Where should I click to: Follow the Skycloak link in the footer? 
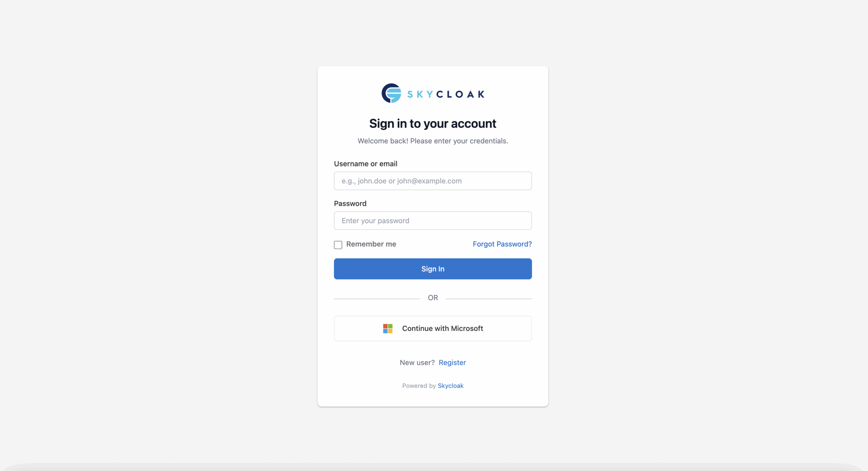(x=450, y=386)
